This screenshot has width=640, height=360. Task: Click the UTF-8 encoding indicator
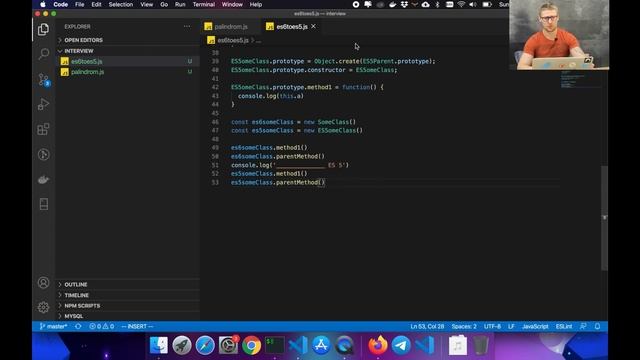pos(492,327)
